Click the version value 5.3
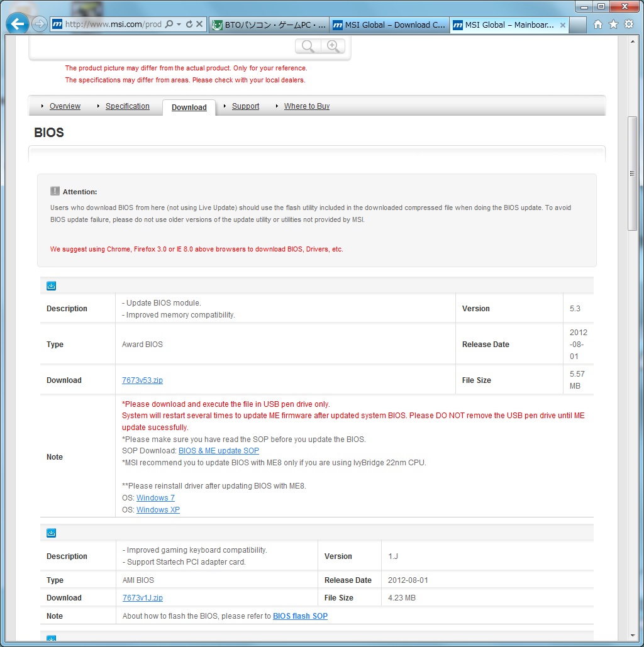644x647 pixels. 575,308
